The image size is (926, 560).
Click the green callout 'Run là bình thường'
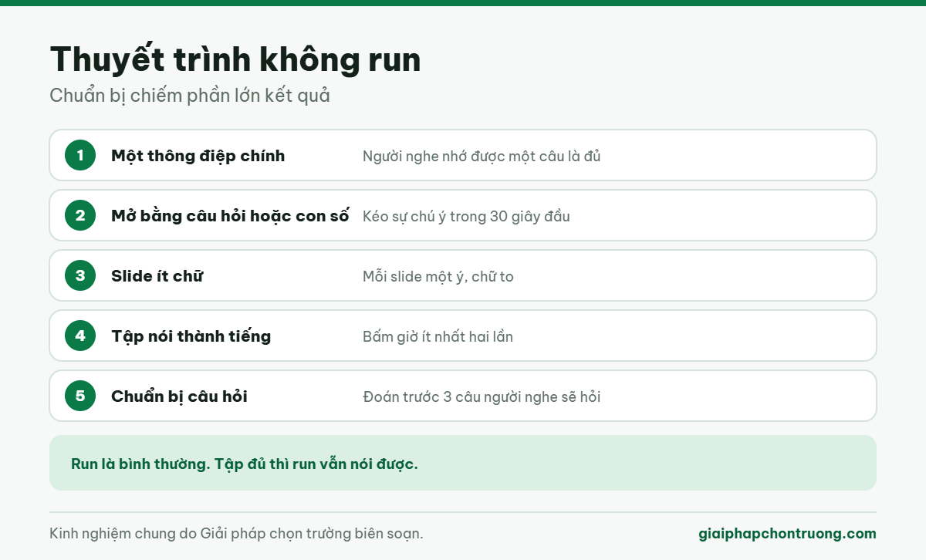point(463,463)
